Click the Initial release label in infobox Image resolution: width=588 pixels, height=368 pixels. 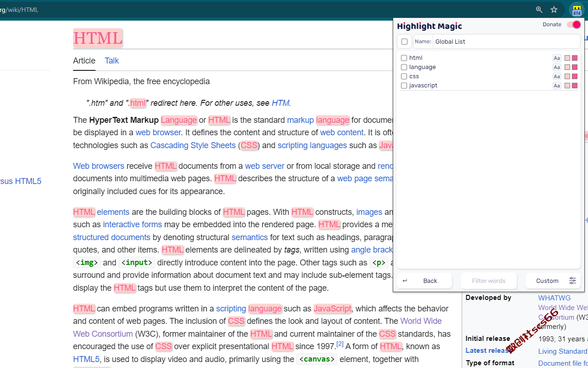coord(488,339)
